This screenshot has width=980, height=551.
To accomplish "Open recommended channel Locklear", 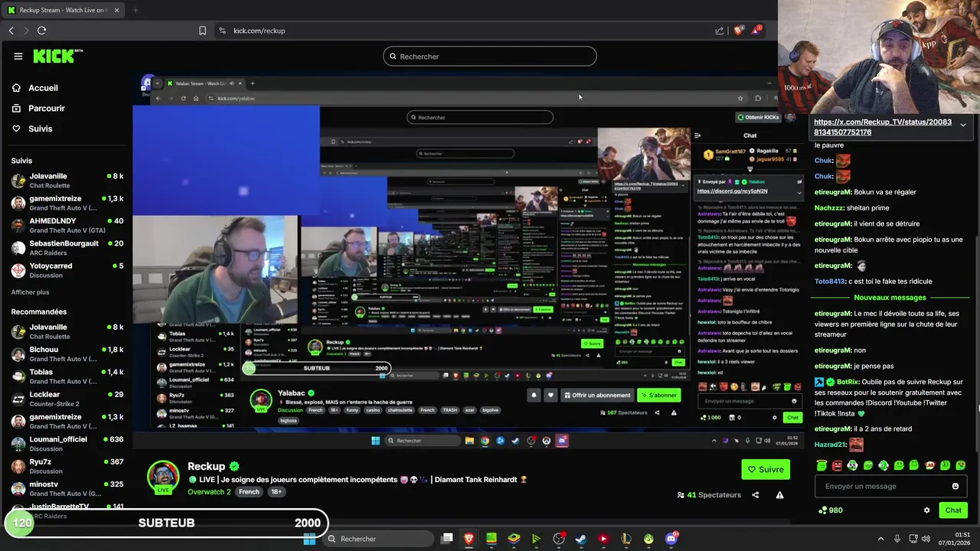I will [x=67, y=399].
